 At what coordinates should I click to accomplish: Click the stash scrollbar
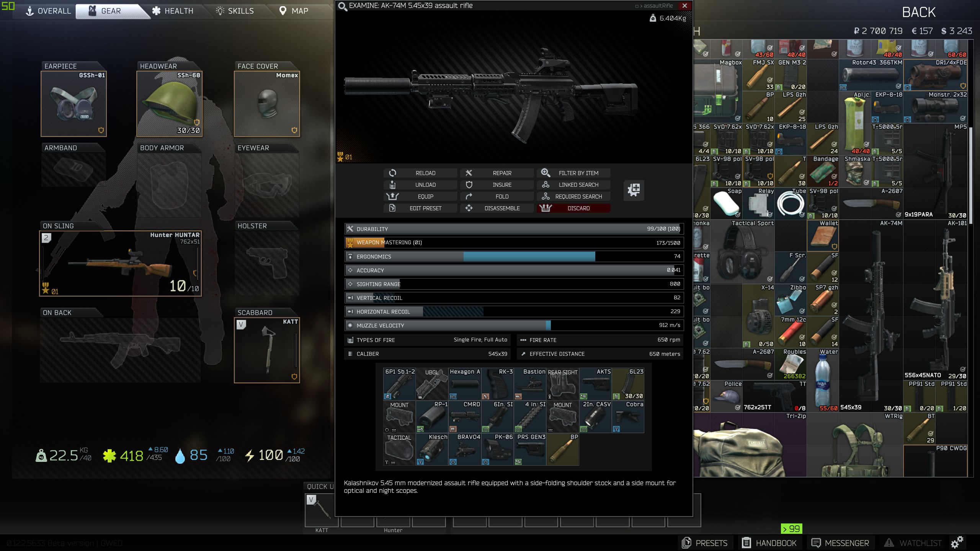970,176
